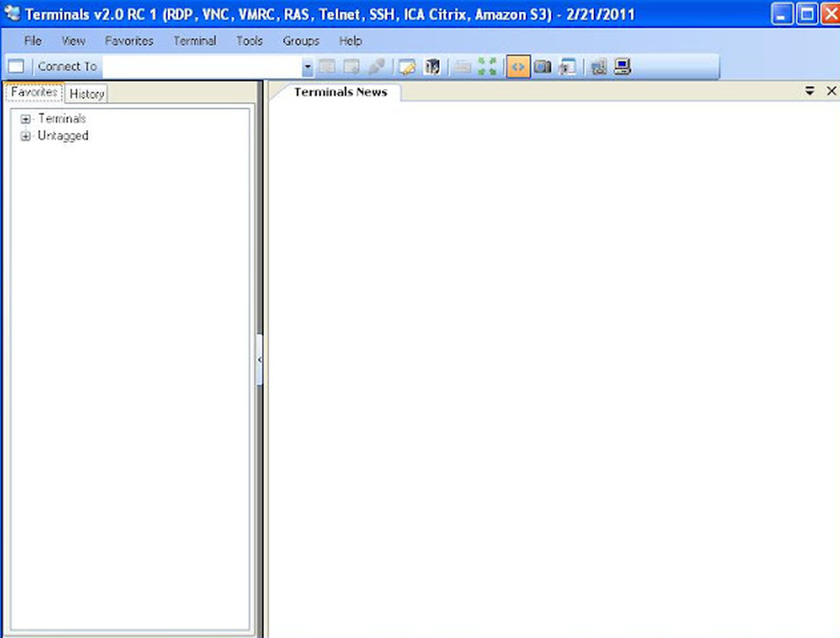Image resolution: width=840 pixels, height=638 pixels.
Task: Switch to the History side tab
Action: coord(87,94)
